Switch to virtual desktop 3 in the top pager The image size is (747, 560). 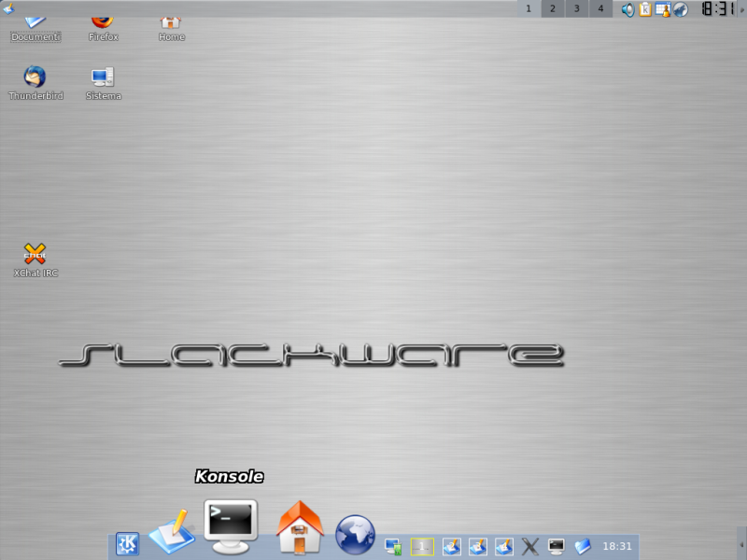(x=576, y=8)
